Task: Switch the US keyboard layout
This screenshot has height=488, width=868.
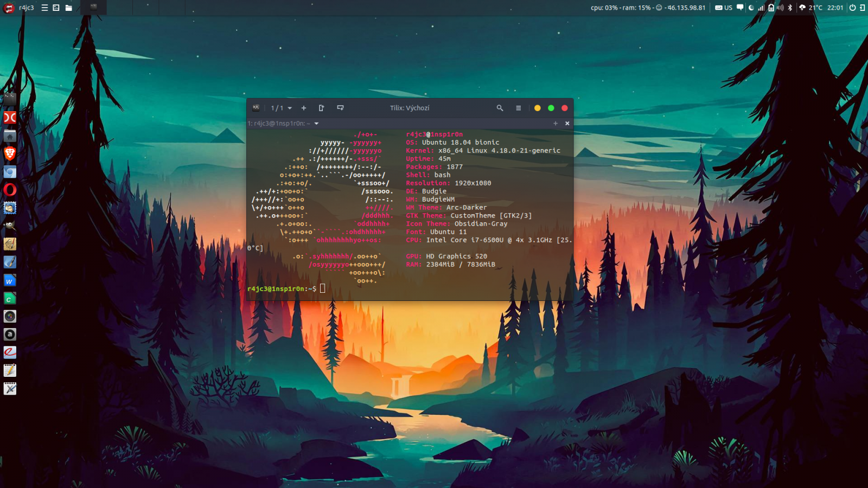Action: (727, 8)
